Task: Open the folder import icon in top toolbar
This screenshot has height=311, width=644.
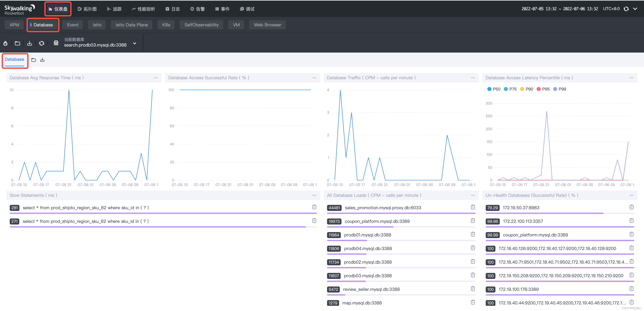Action: [17, 43]
